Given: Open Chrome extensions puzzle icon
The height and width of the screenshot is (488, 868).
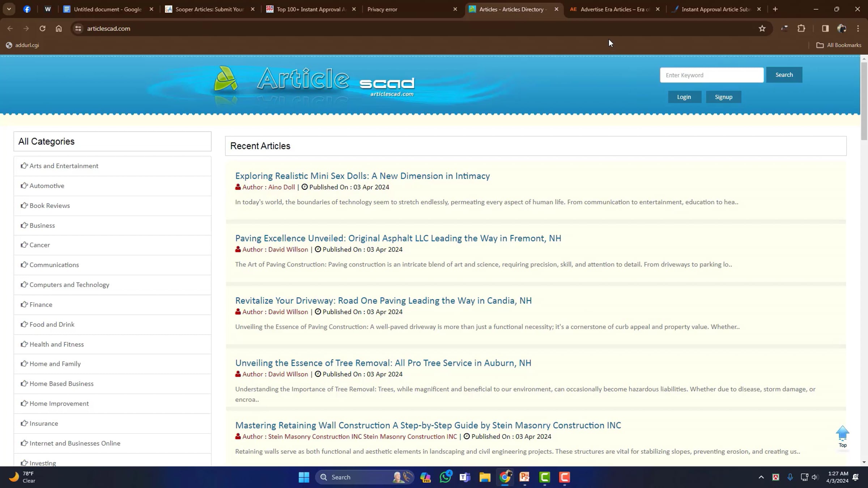Looking at the screenshot, I should click(x=801, y=29).
